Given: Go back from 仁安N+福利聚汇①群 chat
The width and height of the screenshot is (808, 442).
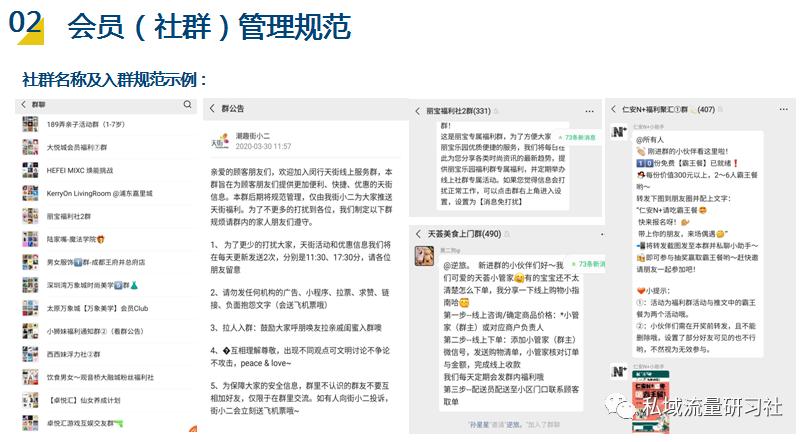Looking at the screenshot, I should point(613,109).
